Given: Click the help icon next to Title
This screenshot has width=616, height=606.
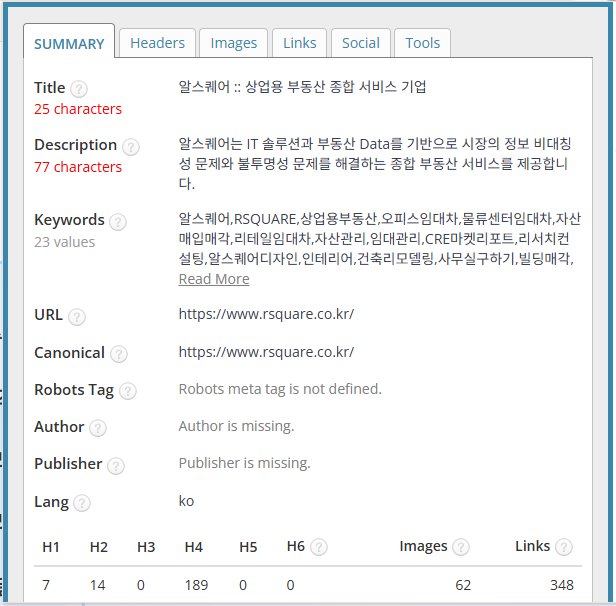Looking at the screenshot, I should 79,89.
